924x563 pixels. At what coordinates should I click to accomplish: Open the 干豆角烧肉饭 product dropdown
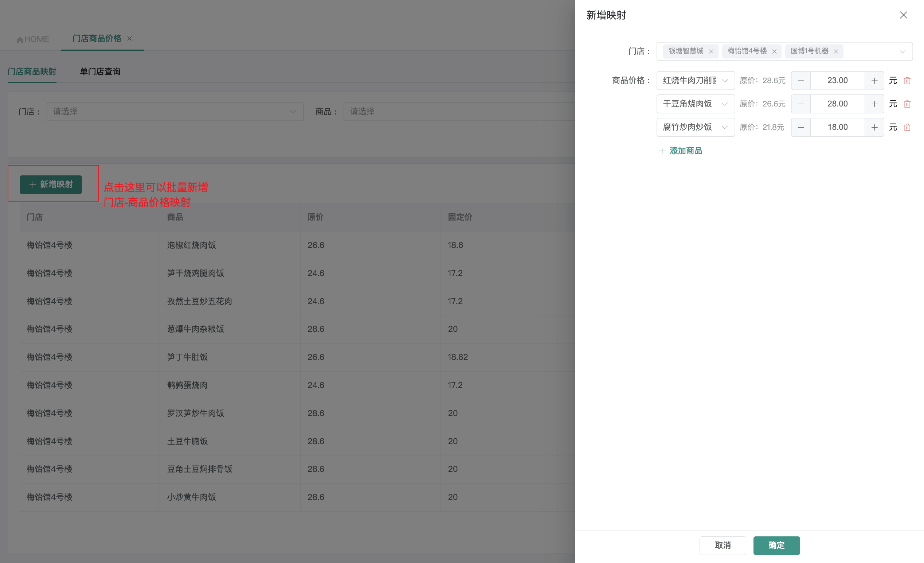(x=696, y=104)
